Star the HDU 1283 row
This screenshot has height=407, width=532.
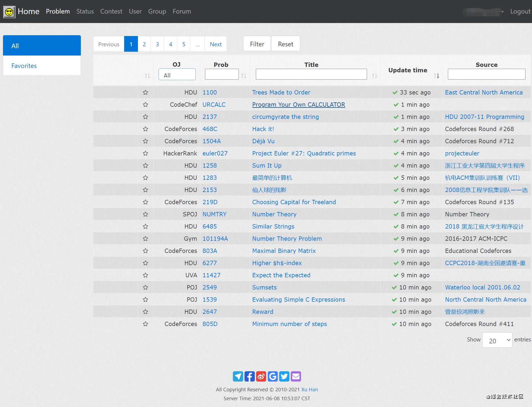[x=146, y=178]
